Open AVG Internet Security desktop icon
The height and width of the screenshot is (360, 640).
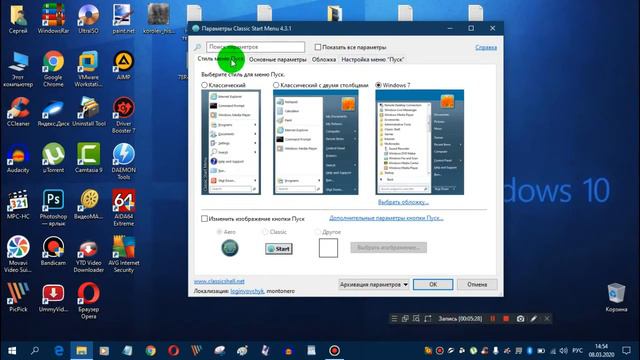pos(124,255)
